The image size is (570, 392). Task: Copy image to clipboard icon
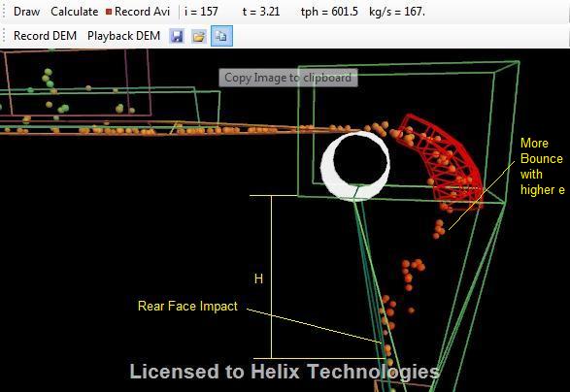coord(221,36)
